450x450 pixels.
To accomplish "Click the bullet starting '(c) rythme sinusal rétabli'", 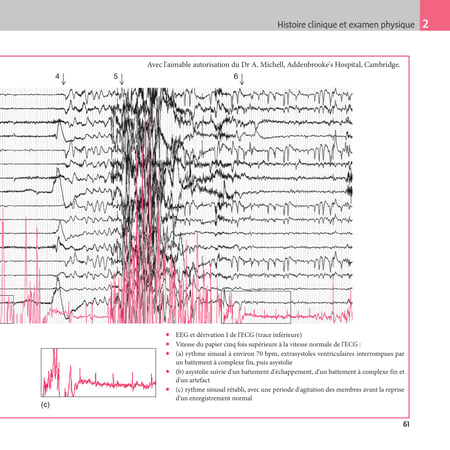I will click(x=290, y=394).
